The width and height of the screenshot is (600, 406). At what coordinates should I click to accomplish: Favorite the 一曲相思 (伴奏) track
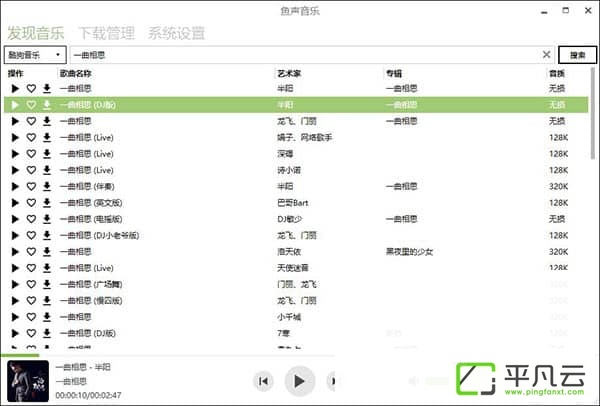(x=31, y=186)
